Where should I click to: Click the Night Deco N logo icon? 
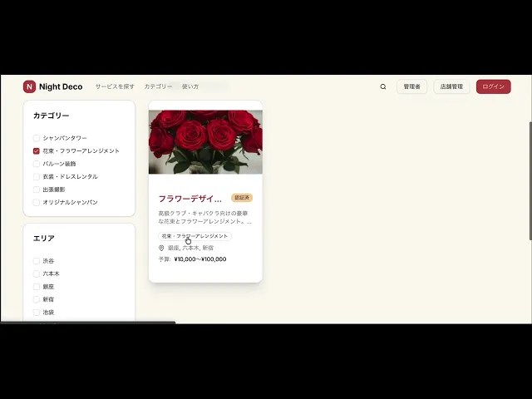[30, 86]
